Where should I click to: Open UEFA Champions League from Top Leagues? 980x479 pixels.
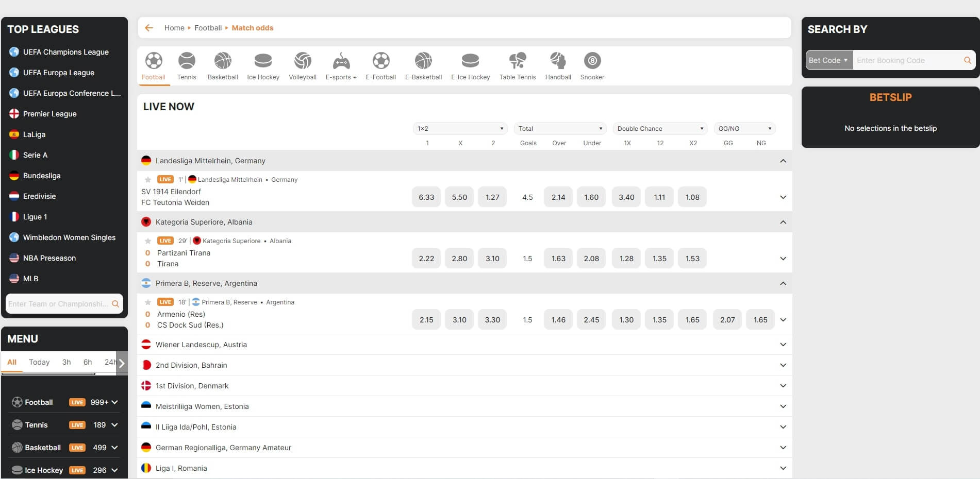(65, 52)
